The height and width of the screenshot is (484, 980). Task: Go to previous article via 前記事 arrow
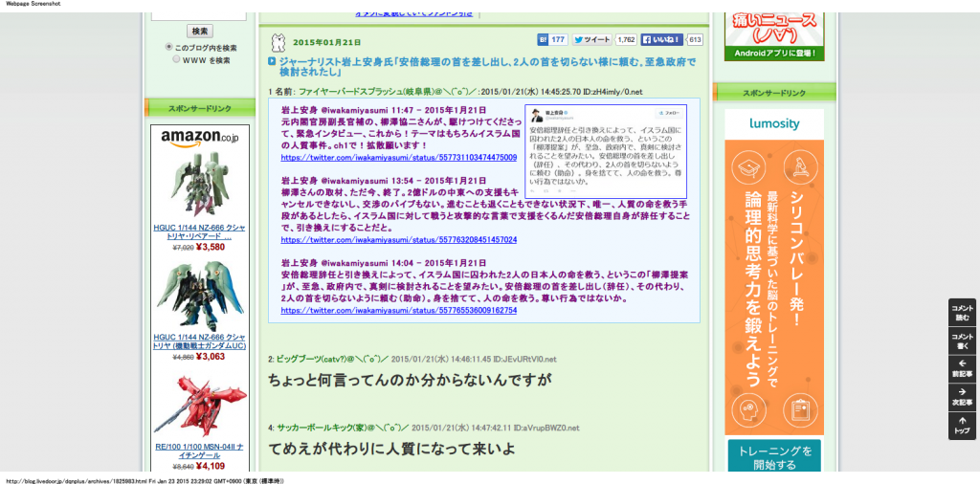pyautogui.click(x=962, y=369)
